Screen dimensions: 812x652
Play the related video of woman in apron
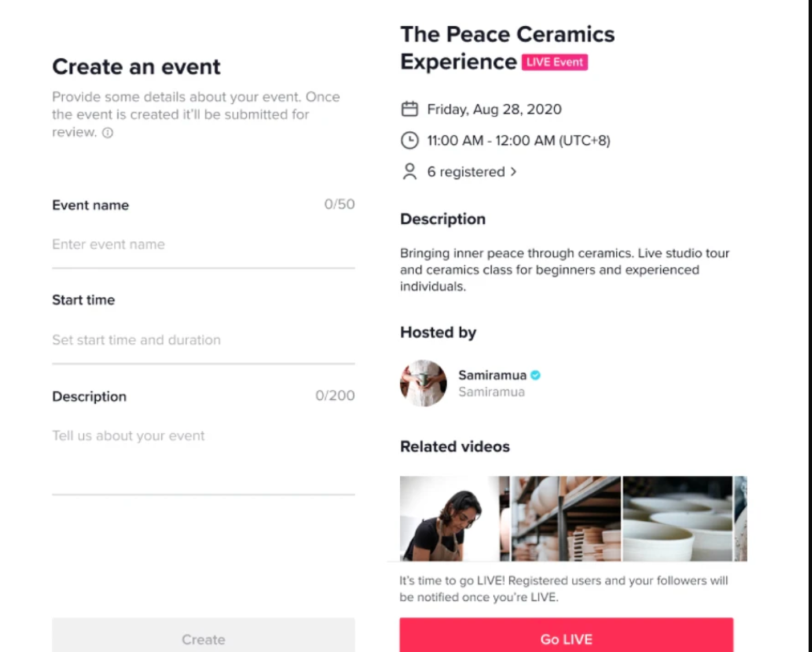click(x=448, y=519)
